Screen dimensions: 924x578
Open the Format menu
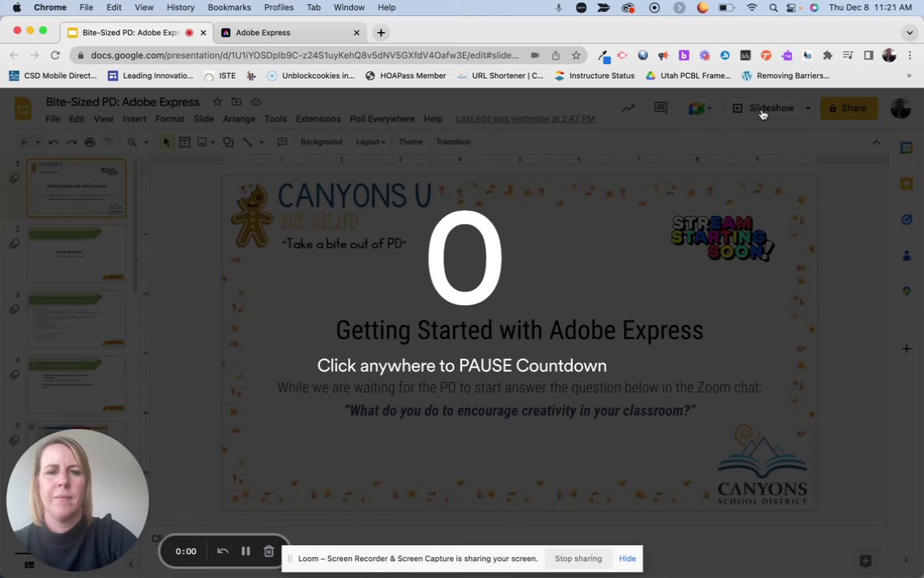[x=170, y=119]
